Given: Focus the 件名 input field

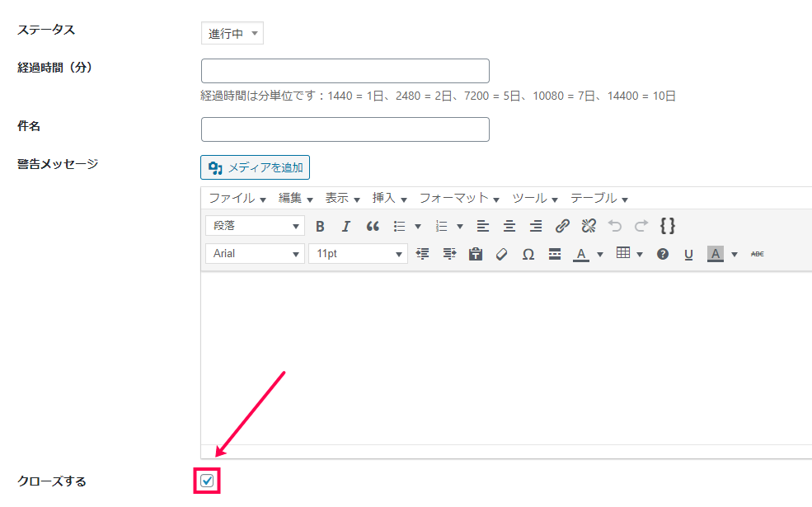Looking at the screenshot, I should click(345, 129).
